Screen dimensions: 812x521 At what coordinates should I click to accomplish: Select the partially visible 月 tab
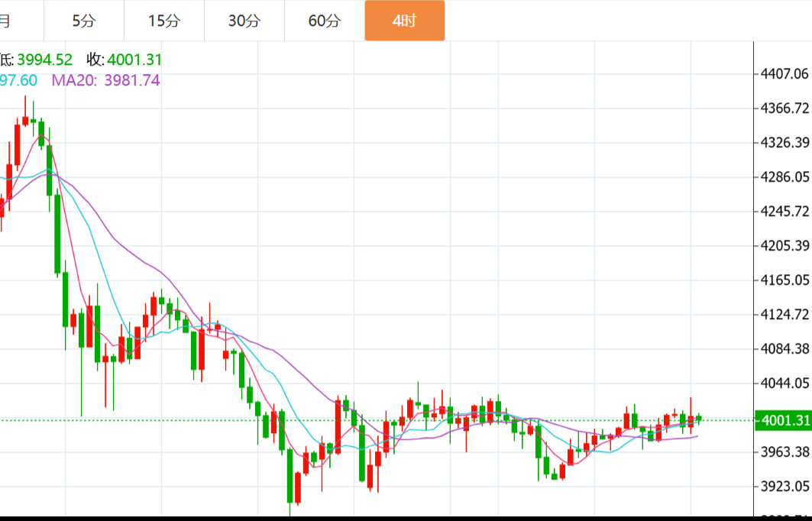[x=6, y=21]
